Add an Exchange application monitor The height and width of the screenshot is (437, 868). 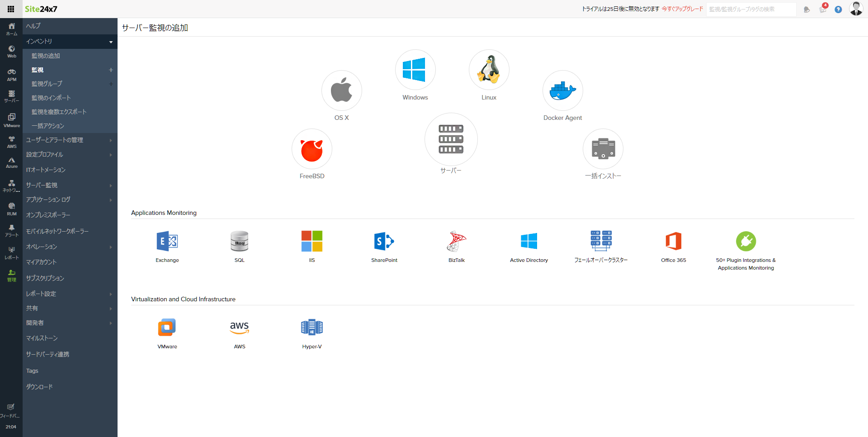coord(167,241)
